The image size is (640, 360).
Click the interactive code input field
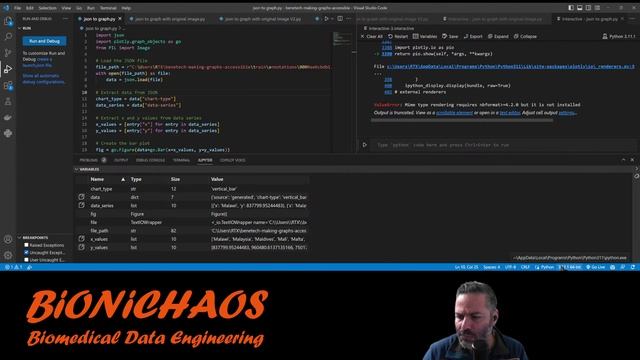point(504,145)
